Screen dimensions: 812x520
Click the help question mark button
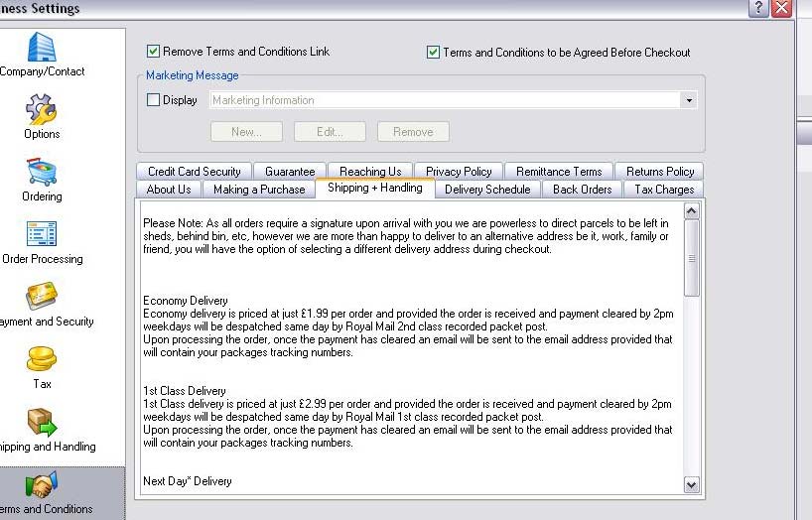[758, 8]
